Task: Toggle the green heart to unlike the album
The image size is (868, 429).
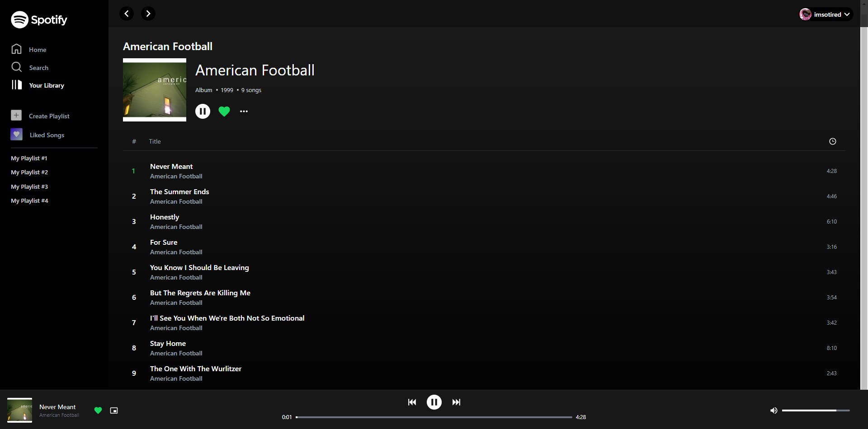Action: (x=224, y=111)
